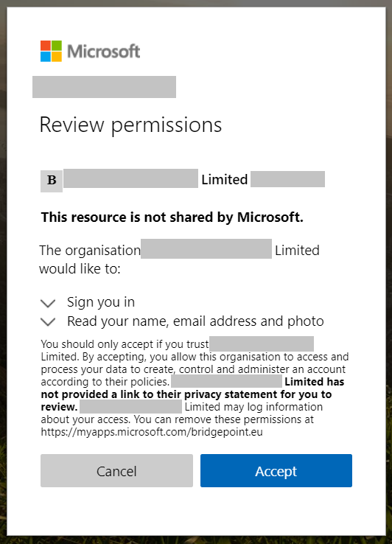Screen dimensions: 392x544
Task: Click the word Limited beside the app name
Action: pos(225,180)
